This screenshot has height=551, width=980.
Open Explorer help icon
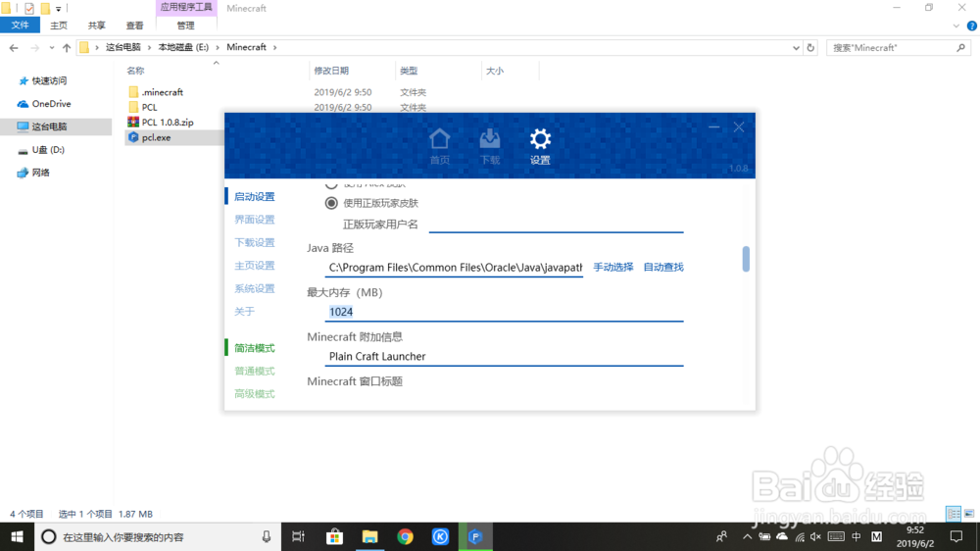[972, 25]
